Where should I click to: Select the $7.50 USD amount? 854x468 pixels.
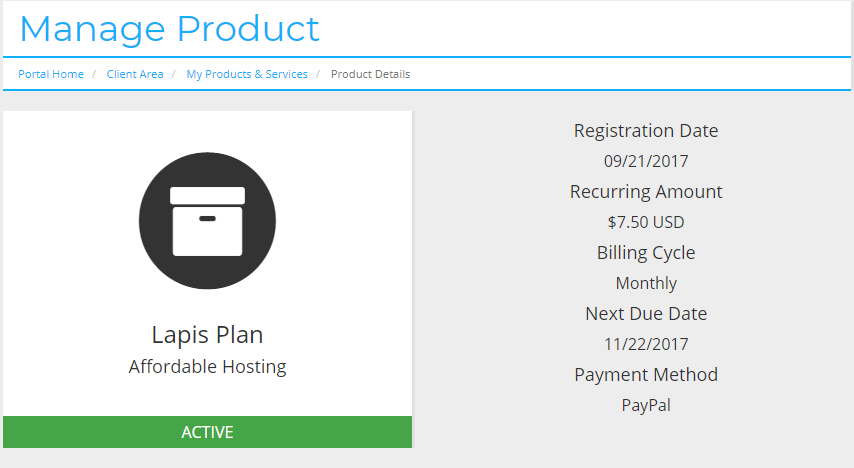[646, 222]
